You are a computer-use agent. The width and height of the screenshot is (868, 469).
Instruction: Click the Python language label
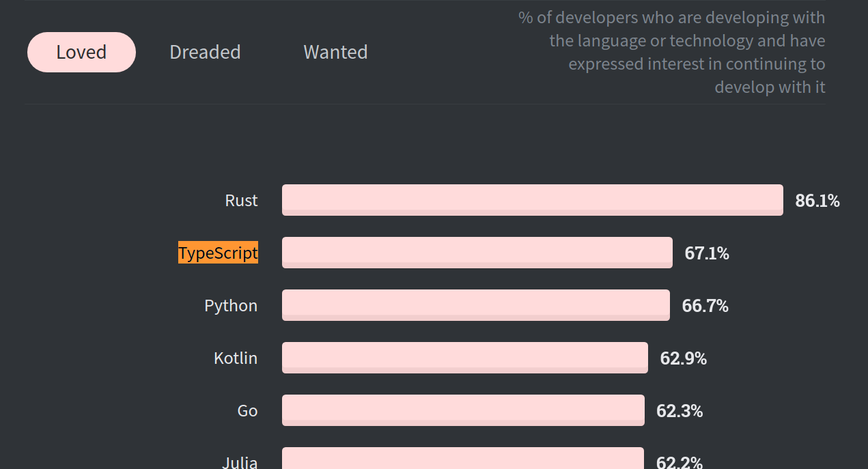pyautogui.click(x=231, y=305)
